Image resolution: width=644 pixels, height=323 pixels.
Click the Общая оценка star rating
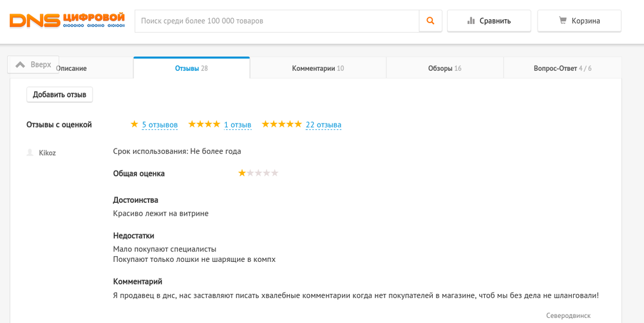click(x=258, y=173)
